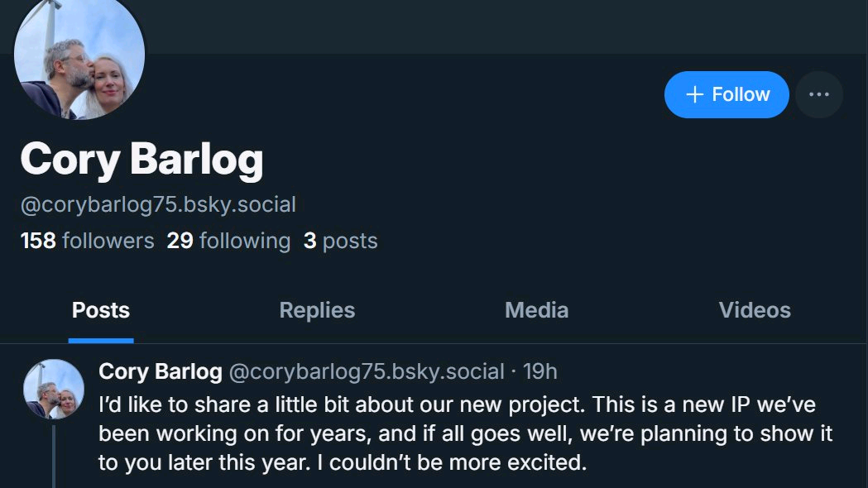868x488 pixels.
Task: Click the small avatar beside the post
Action: tap(54, 390)
